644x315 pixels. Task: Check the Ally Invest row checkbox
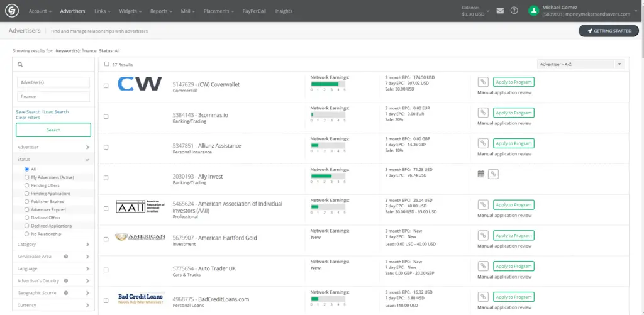(106, 178)
